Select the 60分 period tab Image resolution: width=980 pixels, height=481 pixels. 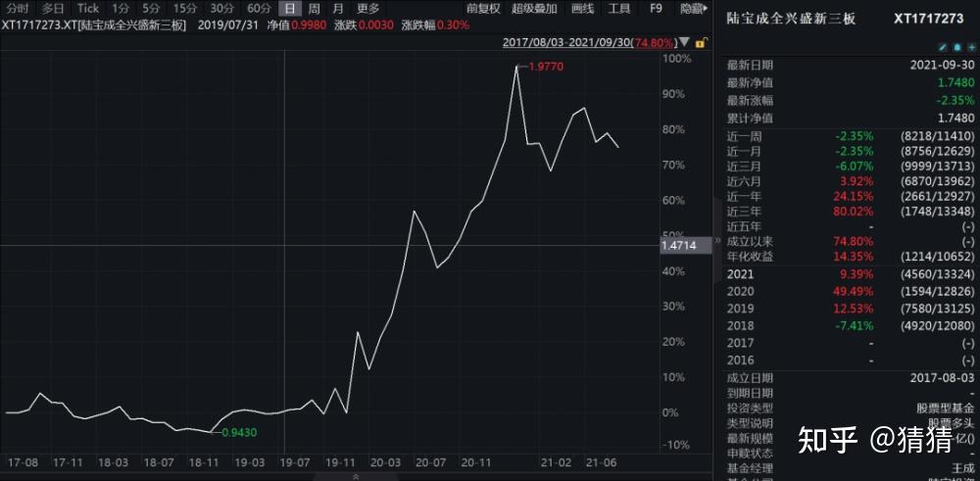pos(259,9)
